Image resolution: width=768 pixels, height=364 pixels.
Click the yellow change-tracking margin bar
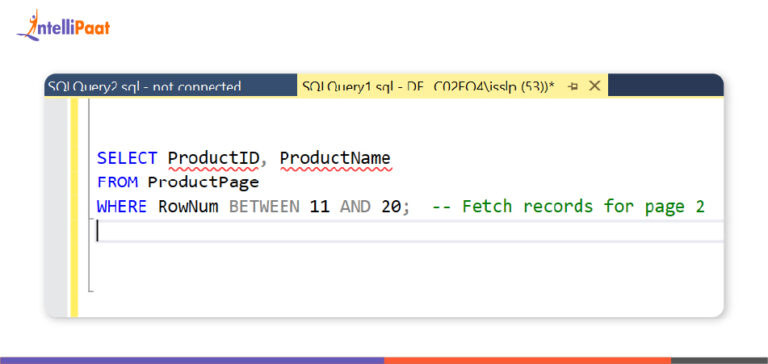click(74, 207)
